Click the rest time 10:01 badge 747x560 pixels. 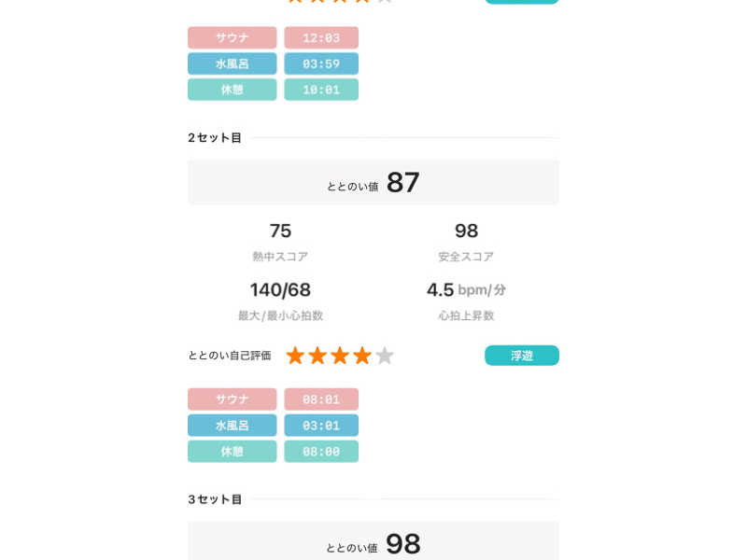[x=321, y=90]
